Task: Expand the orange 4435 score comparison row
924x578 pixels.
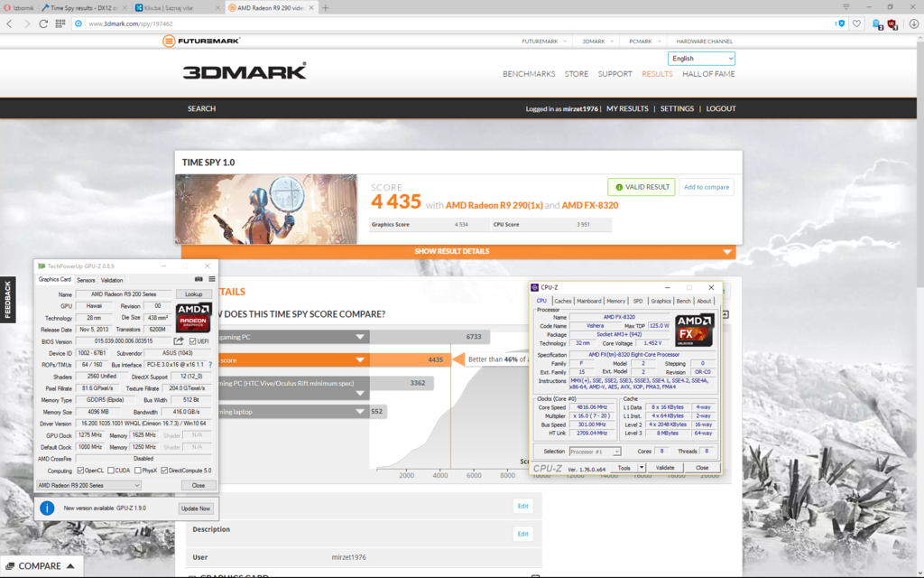Action: coord(360,359)
